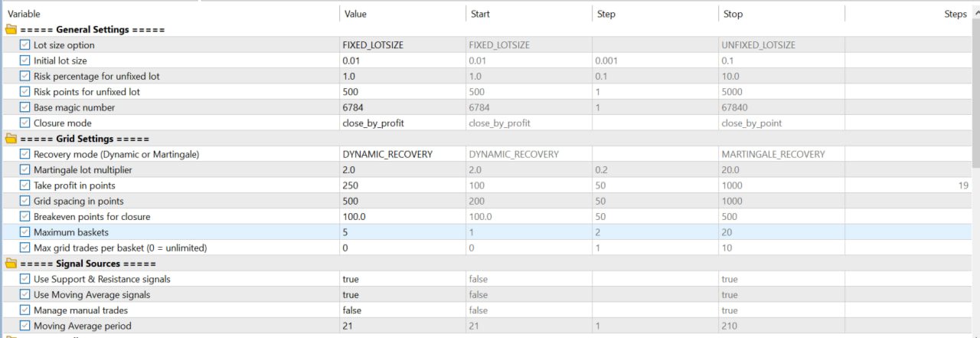Open the close_by_profit value dropdown
This screenshot has height=338, width=980.
(x=402, y=123)
